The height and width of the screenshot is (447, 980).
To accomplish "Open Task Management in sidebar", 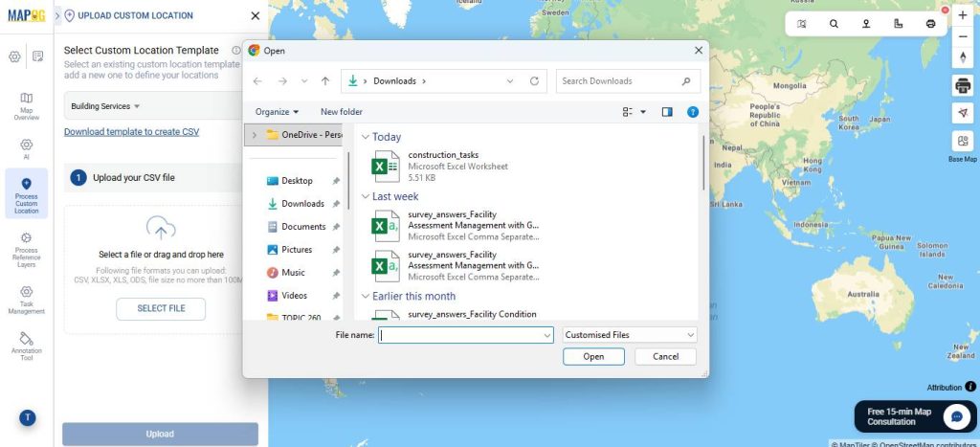I will pyautogui.click(x=26, y=300).
